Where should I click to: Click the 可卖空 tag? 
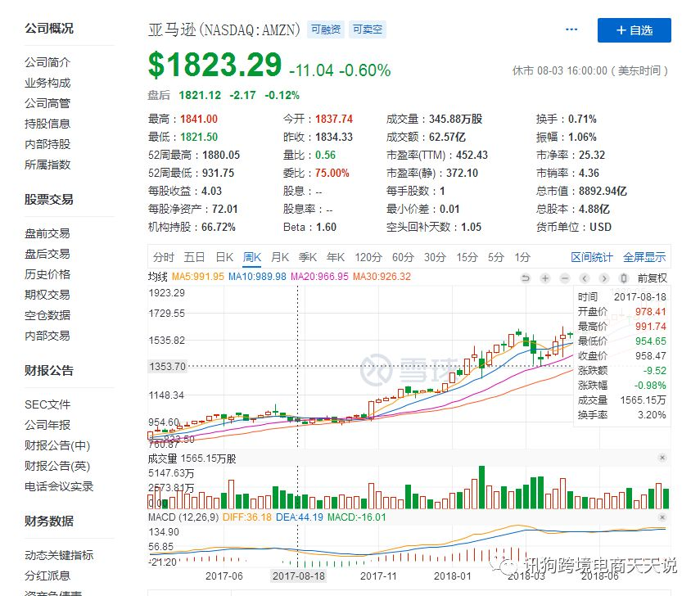[x=368, y=29]
